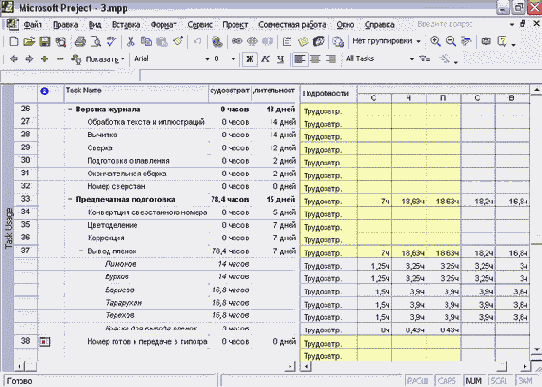Viewport: 542px width, 387px height.
Task: Click the New blank document icon
Action: 13,42
